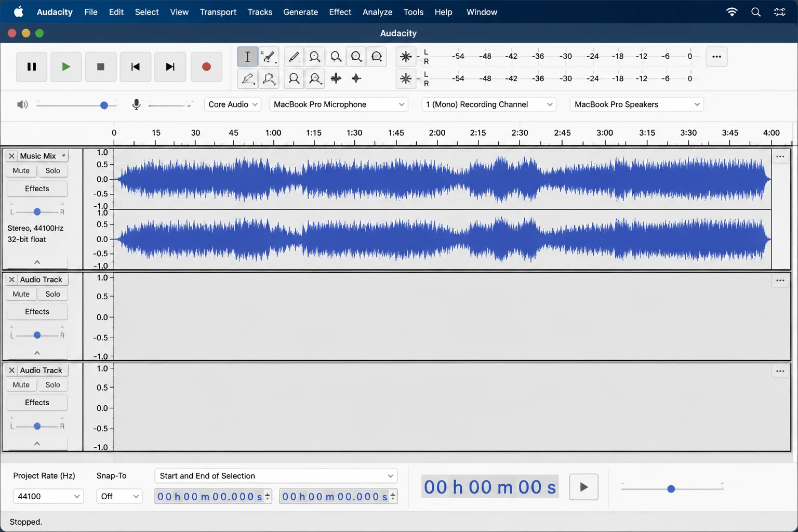
Task: Open Effects for Music Mix track
Action: coord(37,189)
